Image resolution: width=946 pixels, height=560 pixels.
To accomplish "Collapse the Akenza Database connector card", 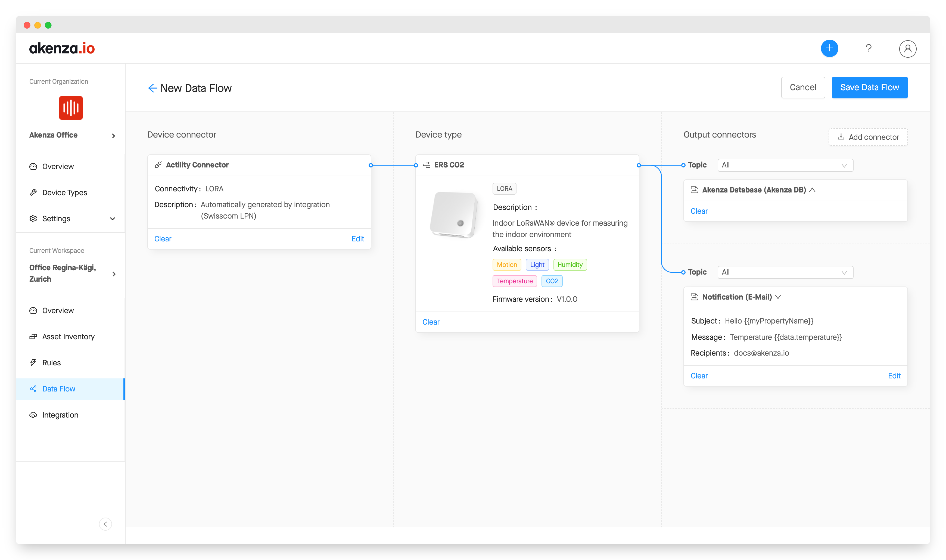I will [813, 190].
